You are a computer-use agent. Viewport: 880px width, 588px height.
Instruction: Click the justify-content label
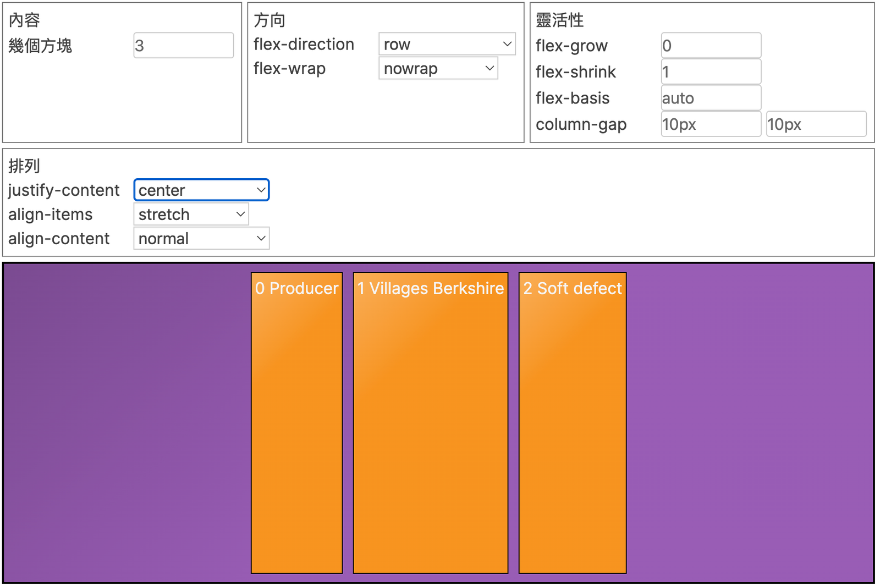tap(64, 190)
